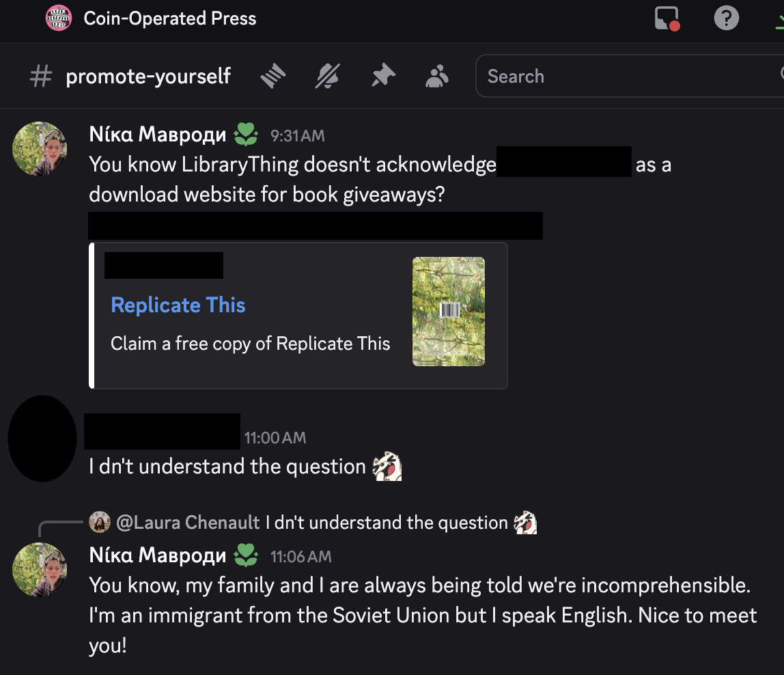Viewport: 784px width, 675px height.
Task: Open the Threads icon in channel header
Action: tap(273, 77)
